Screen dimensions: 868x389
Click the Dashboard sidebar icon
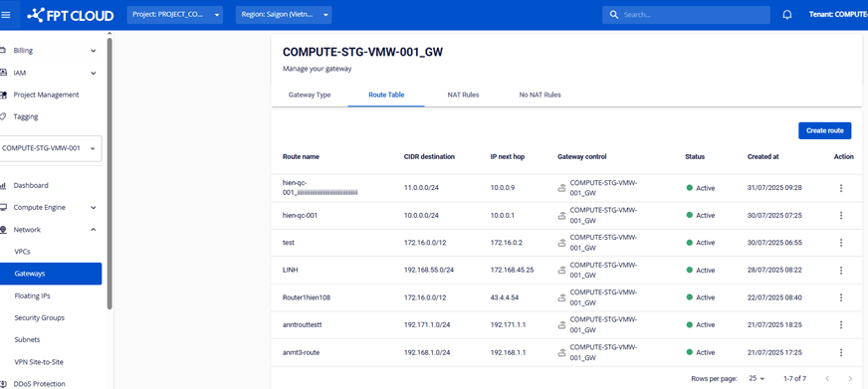[3, 185]
